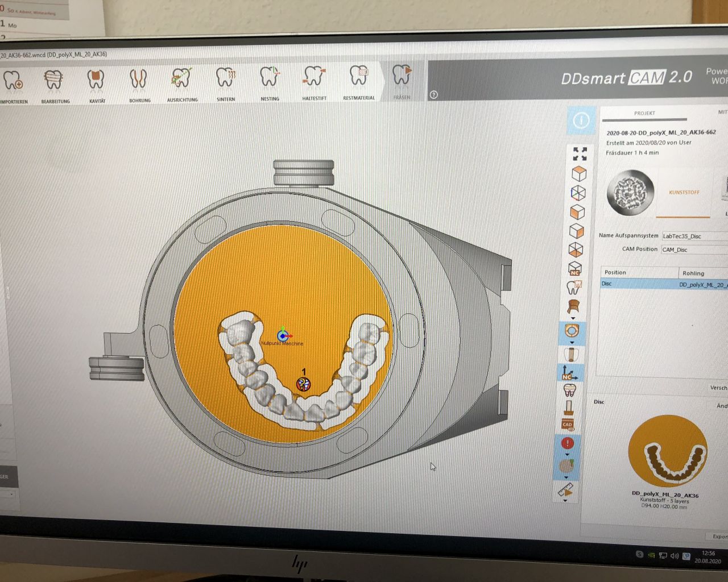Open the Bearbeitung workflow step
This screenshot has width=728, height=582.
click(55, 85)
